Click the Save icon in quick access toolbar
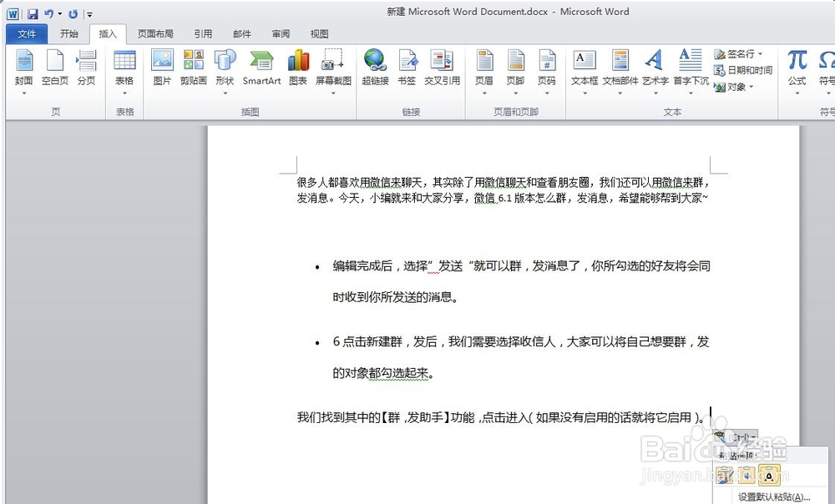Image resolution: width=835 pixels, height=504 pixels. (33, 14)
